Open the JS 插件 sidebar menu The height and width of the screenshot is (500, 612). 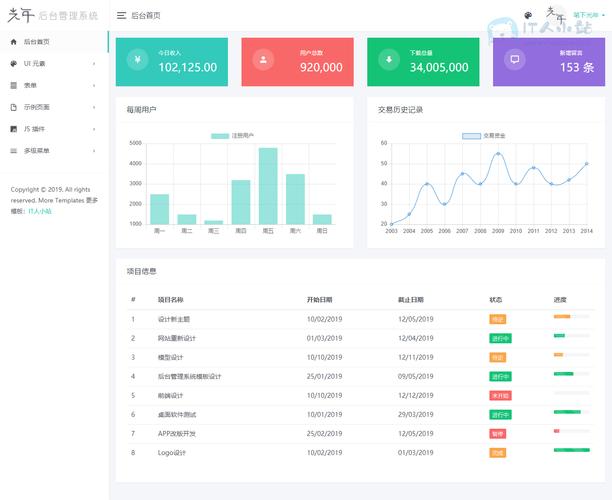point(54,129)
